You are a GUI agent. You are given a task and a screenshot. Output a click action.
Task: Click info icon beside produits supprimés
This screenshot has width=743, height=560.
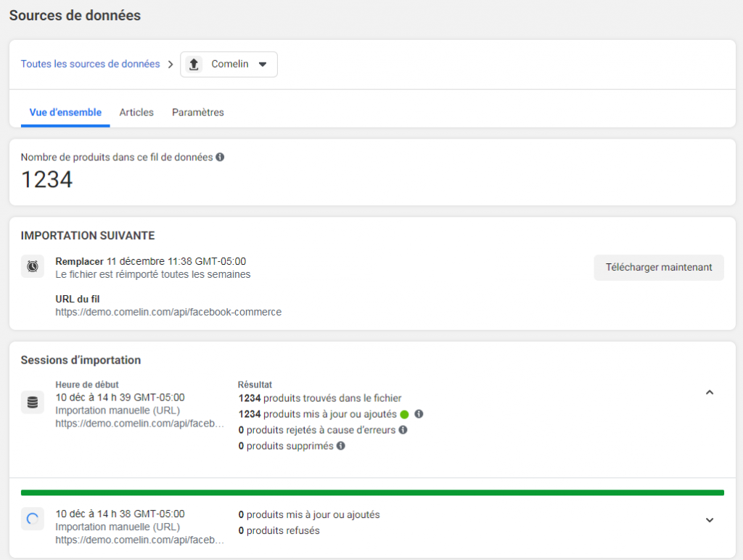(341, 446)
